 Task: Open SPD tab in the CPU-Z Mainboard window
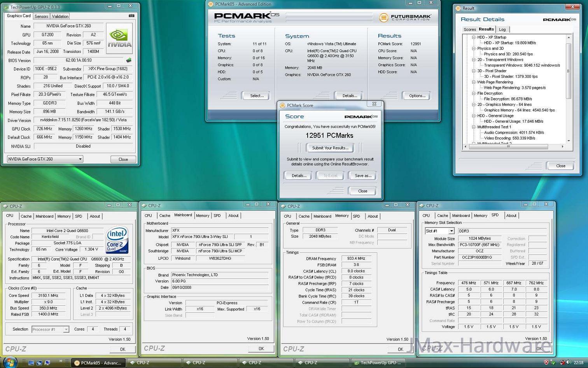point(217,215)
